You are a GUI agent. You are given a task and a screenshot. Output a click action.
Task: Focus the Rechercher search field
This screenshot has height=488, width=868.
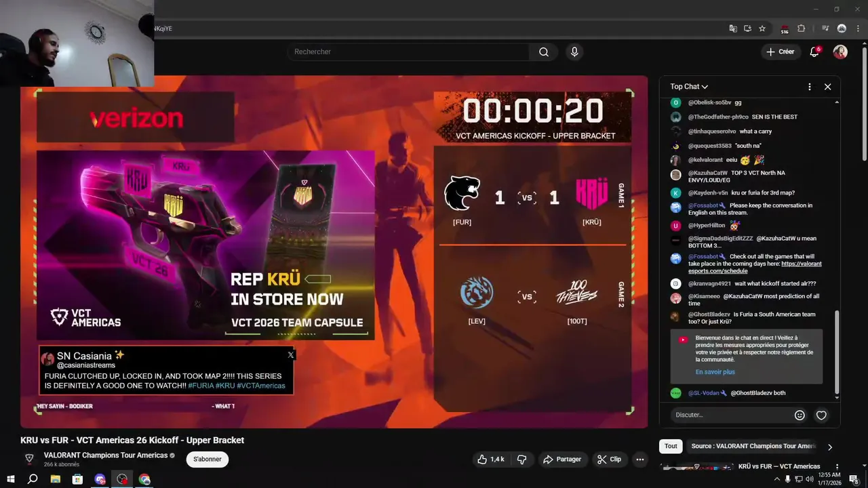point(408,52)
